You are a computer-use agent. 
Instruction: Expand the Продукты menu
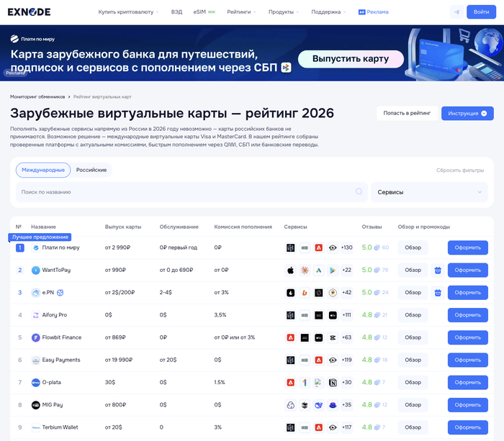pos(284,12)
